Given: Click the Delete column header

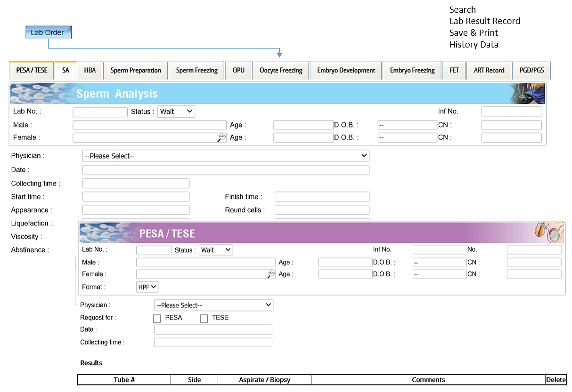Looking at the screenshot, I should point(556,380).
